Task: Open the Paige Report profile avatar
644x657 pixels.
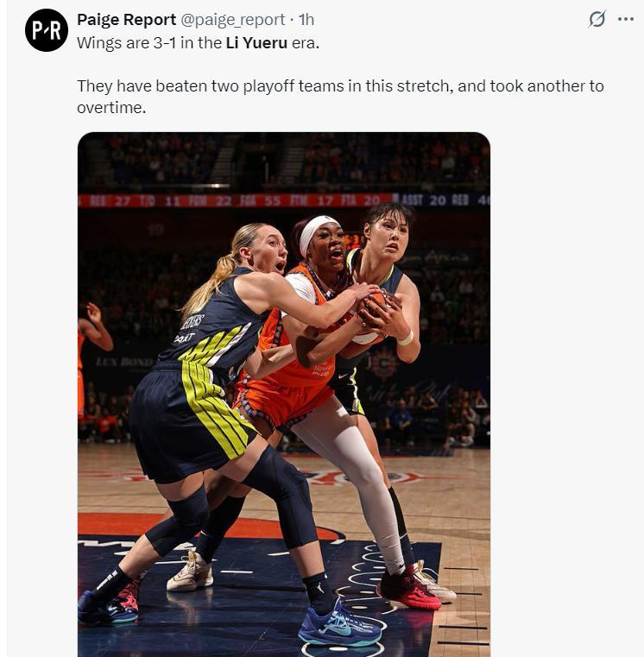Action: (46, 30)
